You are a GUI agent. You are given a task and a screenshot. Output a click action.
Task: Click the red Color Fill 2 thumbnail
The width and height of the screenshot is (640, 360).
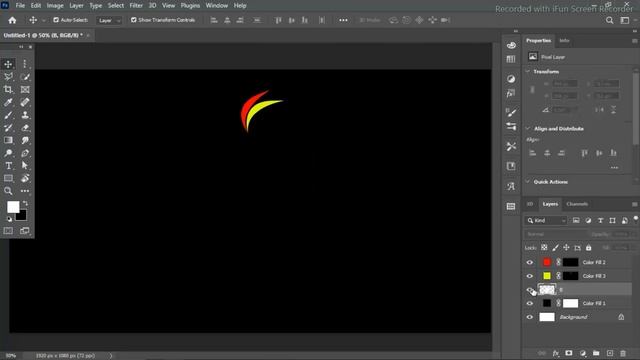pyautogui.click(x=547, y=262)
